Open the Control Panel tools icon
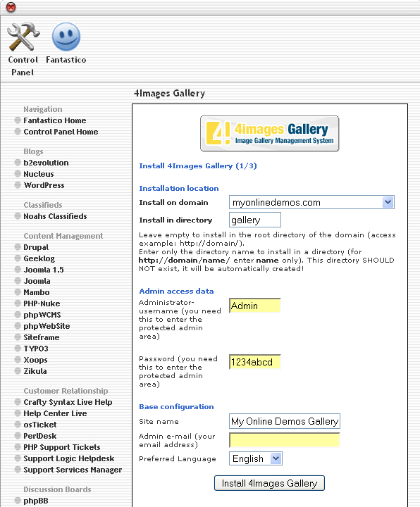420x507 pixels. [23, 37]
